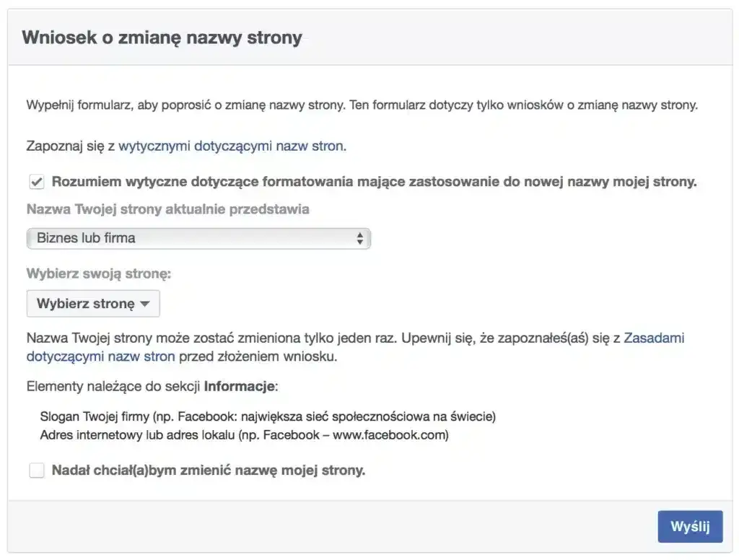Open the "Biznes lub firma" category dropdown
The width and height of the screenshot is (739, 560).
(x=199, y=237)
